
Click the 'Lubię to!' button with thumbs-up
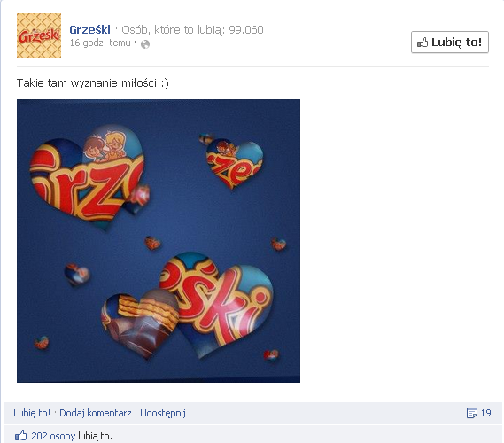[450, 43]
